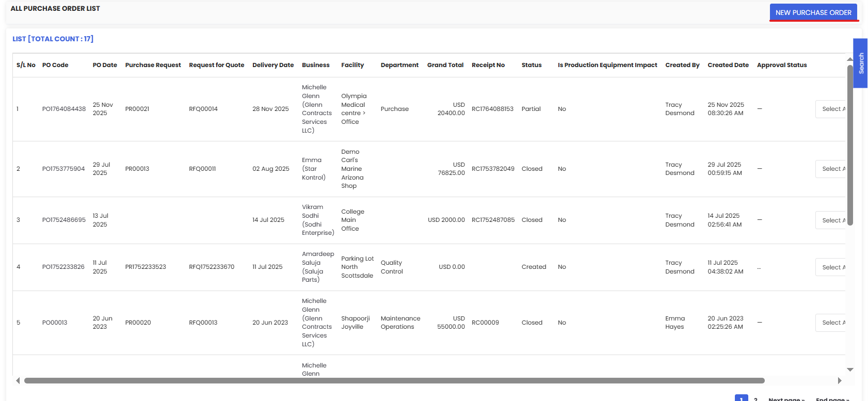The height and width of the screenshot is (401, 868).
Task: Click PO code PO1753775904
Action: click(x=63, y=169)
